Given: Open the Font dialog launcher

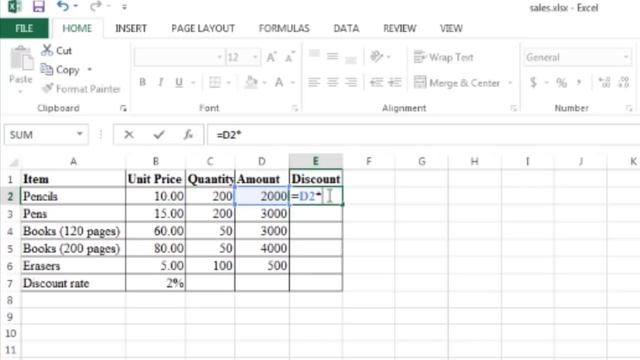Looking at the screenshot, I should pyautogui.click(x=295, y=108).
